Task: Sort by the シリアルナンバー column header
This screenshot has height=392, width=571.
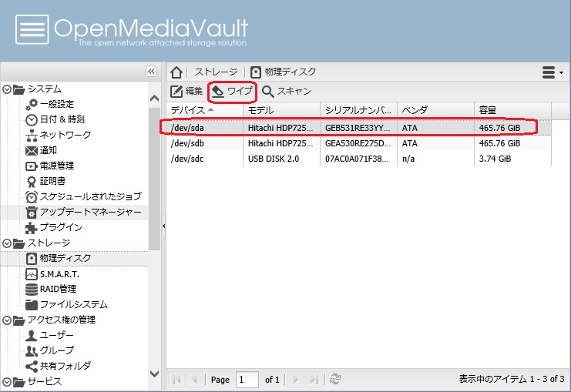Action: point(358,110)
